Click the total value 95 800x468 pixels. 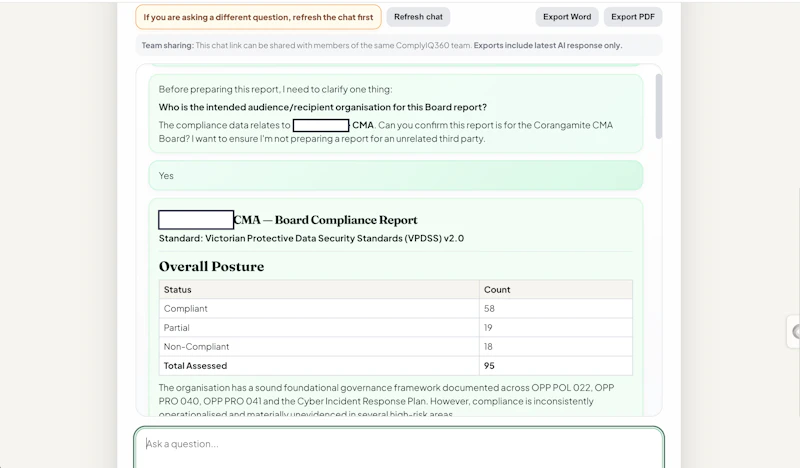(x=489, y=365)
